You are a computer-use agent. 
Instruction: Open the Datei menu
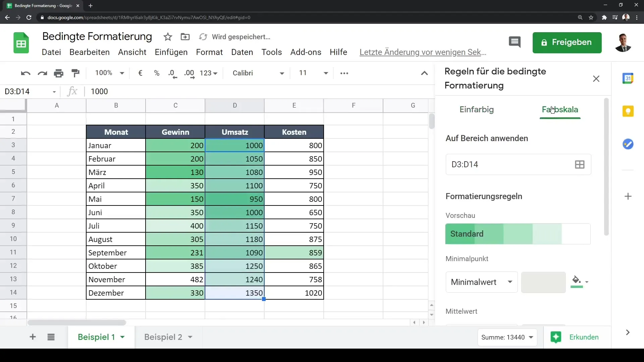51,52
